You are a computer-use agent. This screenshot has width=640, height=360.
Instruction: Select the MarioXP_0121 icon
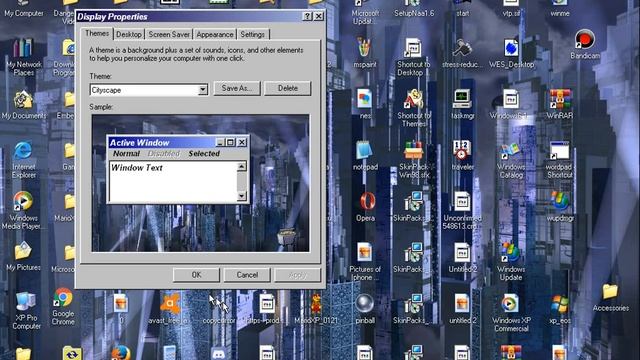(x=316, y=309)
